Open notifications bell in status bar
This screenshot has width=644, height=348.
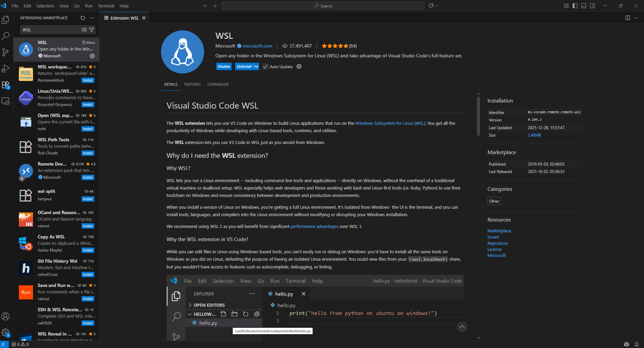637,344
